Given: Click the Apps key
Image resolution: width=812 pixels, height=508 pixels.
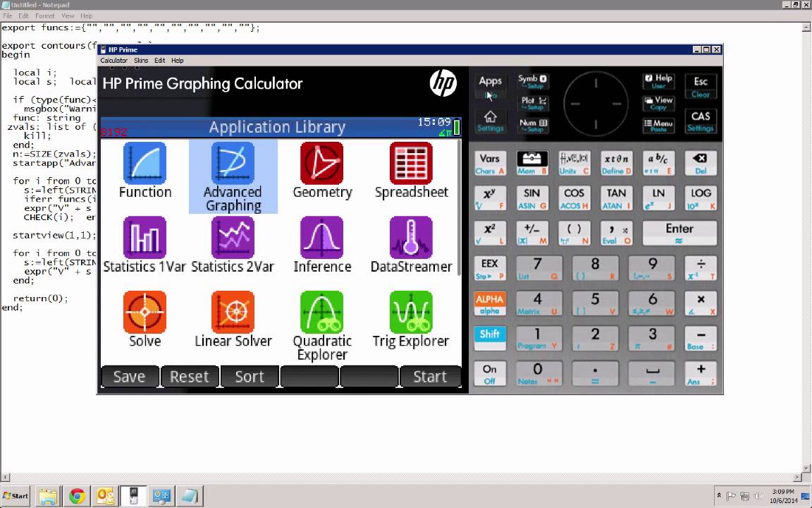Looking at the screenshot, I should click(490, 85).
